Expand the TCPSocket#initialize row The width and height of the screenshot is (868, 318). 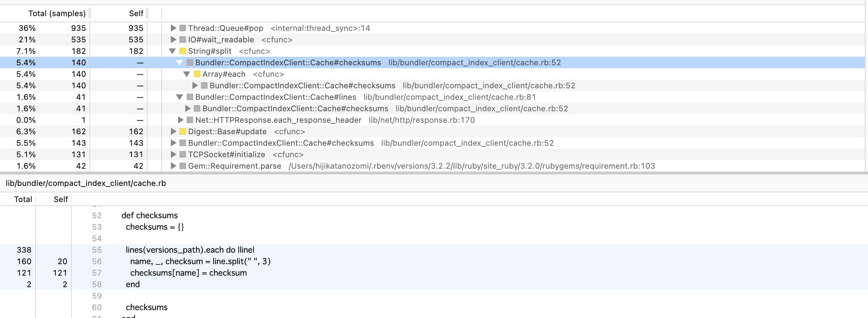[173, 154]
